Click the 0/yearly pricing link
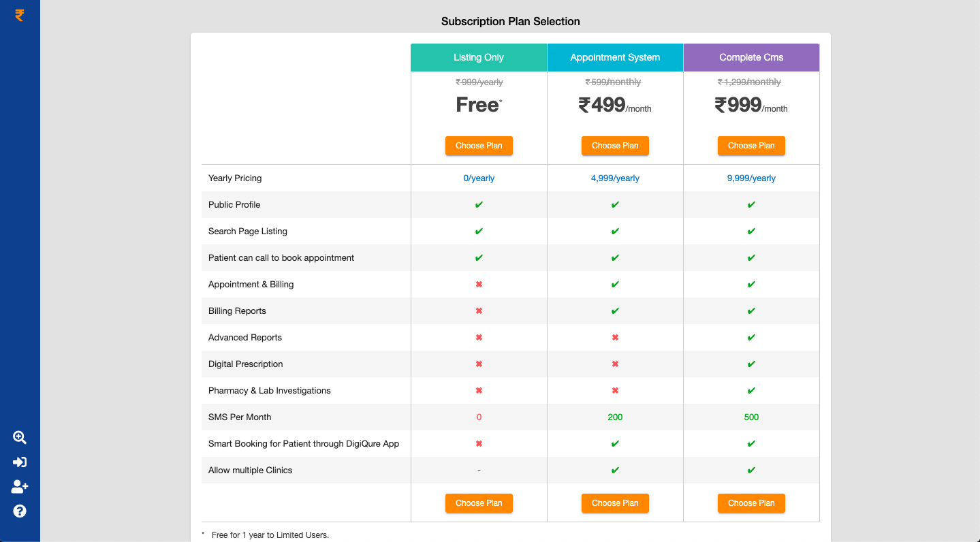The height and width of the screenshot is (542, 980). click(479, 178)
